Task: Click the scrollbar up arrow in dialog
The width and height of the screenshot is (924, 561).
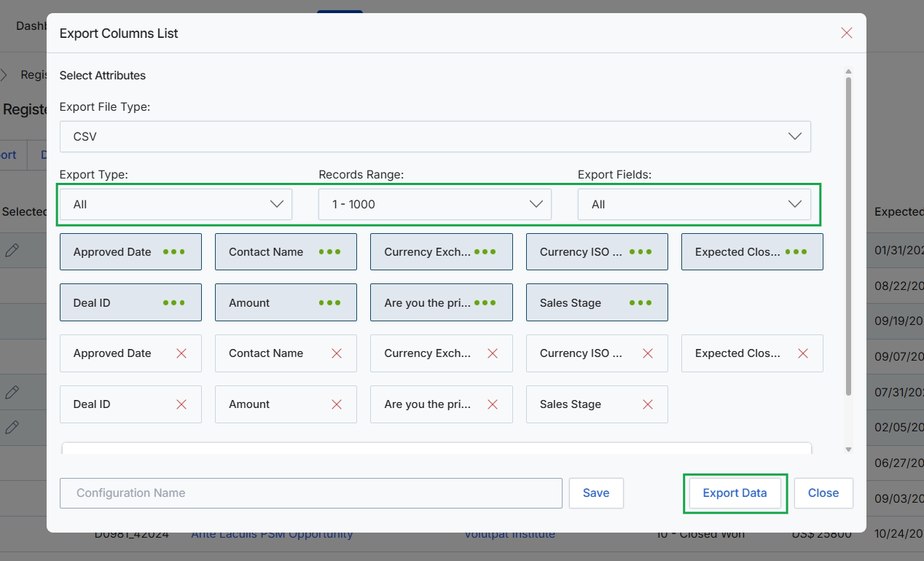Action: point(848,71)
